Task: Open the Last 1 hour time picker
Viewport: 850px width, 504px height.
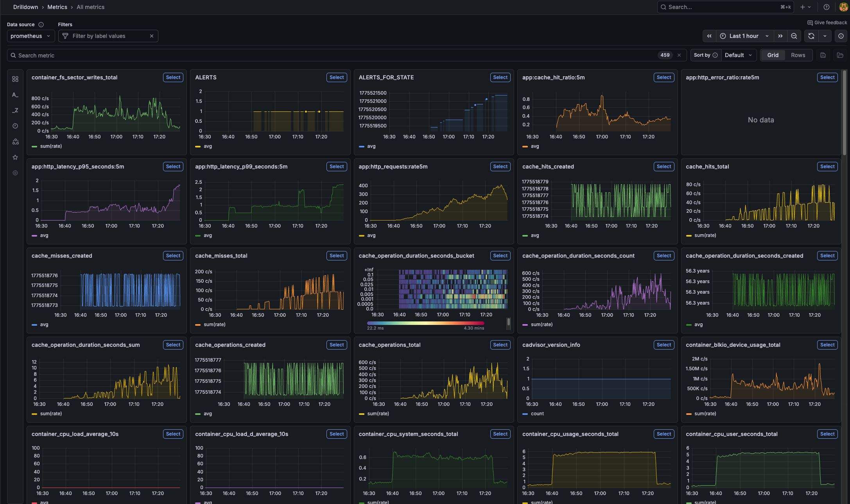Action: coord(744,36)
